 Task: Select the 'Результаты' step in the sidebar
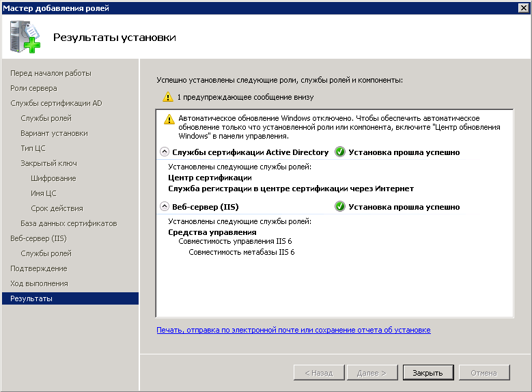(x=31, y=298)
